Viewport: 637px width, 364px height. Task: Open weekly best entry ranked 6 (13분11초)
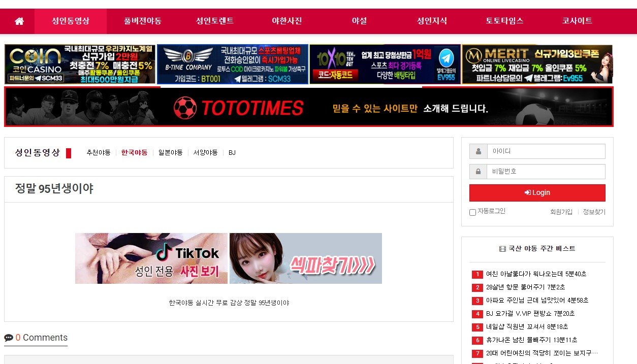pos(531,340)
